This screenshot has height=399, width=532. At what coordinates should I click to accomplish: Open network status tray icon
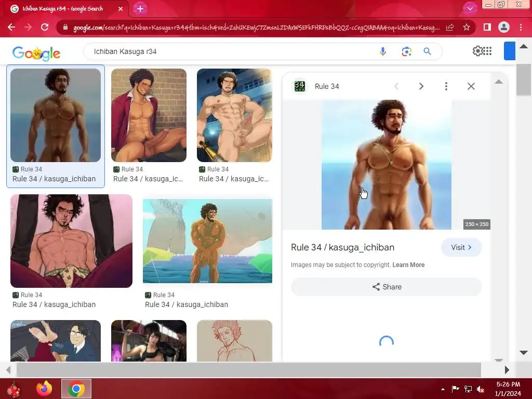468,389
